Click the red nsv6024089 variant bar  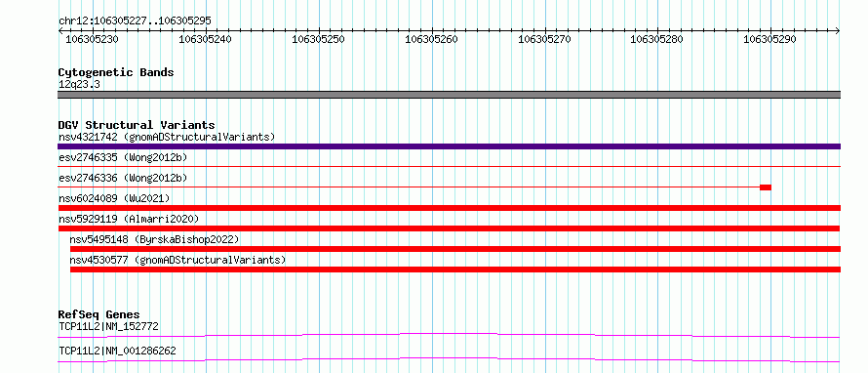click(x=449, y=208)
